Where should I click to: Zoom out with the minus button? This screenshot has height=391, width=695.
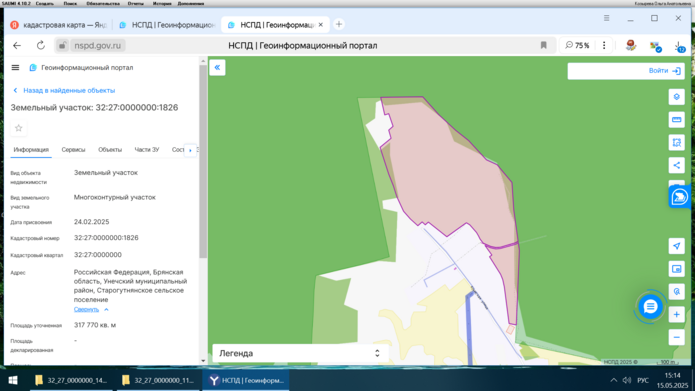coord(676,337)
